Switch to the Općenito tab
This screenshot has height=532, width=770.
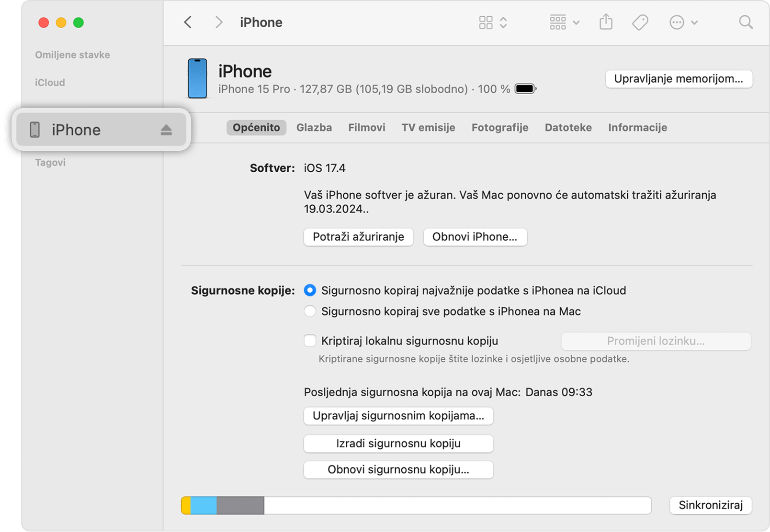pos(256,128)
